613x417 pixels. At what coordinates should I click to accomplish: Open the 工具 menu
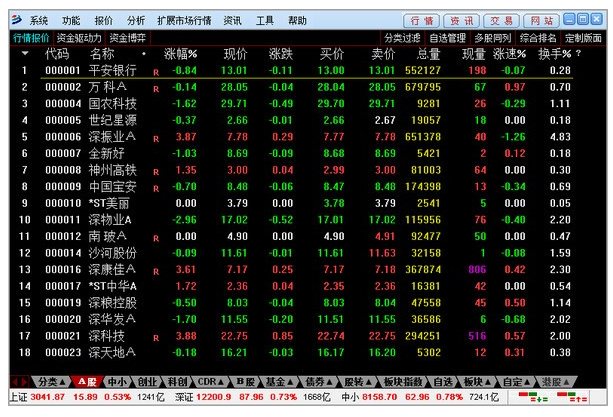click(x=265, y=20)
